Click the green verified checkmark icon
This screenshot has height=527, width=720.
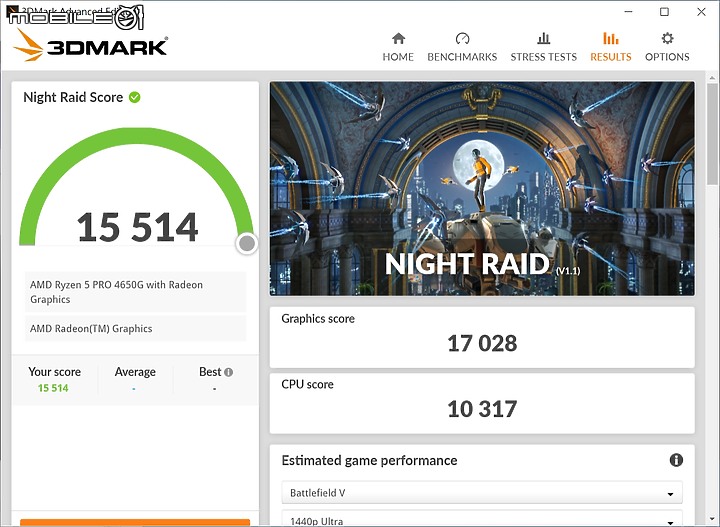pyautogui.click(x=135, y=97)
